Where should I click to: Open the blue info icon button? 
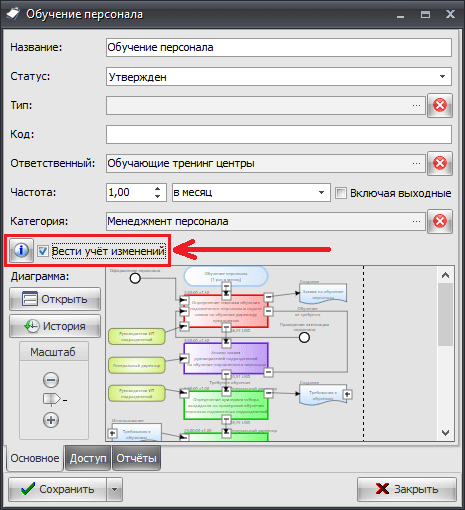tap(21, 250)
